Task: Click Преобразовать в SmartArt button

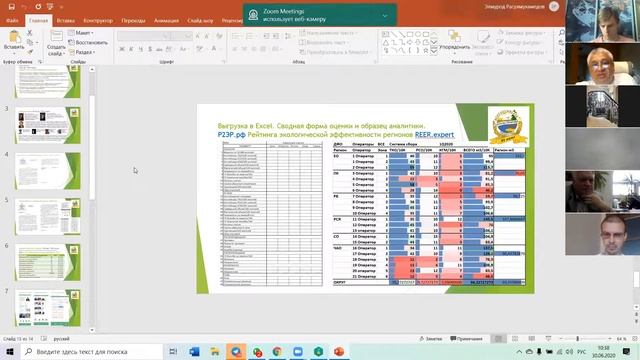Action: 336,52
